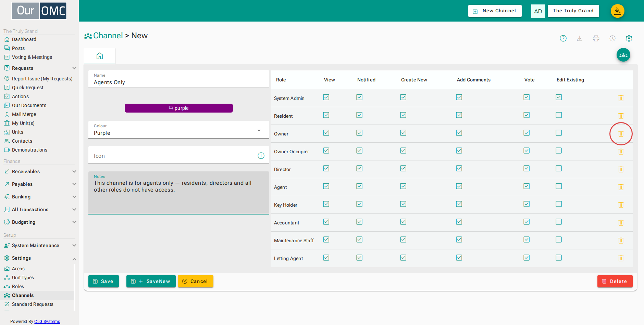Click the round teal people button
644x325 pixels.
point(623,55)
